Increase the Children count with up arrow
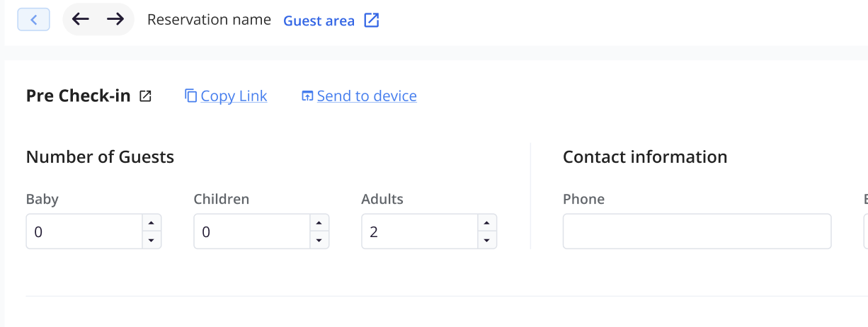868x327 pixels. [x=319, y=223]
